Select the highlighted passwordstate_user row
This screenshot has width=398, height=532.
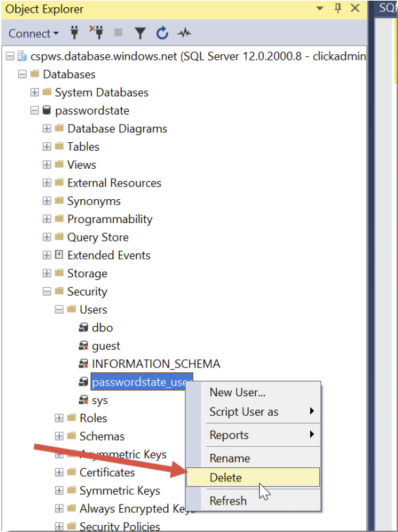[142, 381]
